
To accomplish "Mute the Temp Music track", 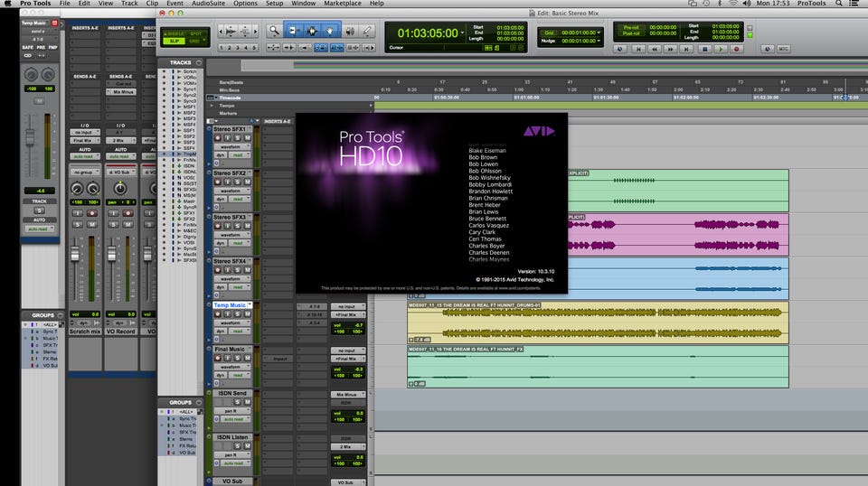I will click(247, 313).
